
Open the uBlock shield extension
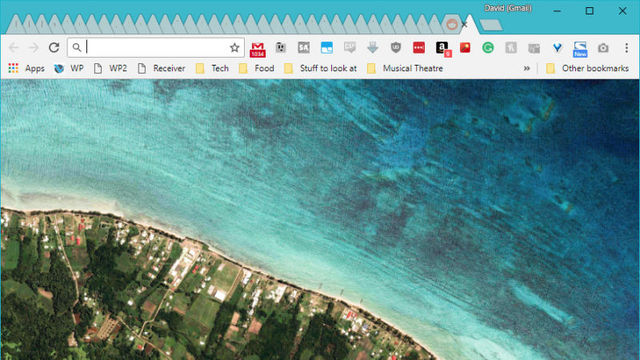pyautogui.click(x=396, y=48)
